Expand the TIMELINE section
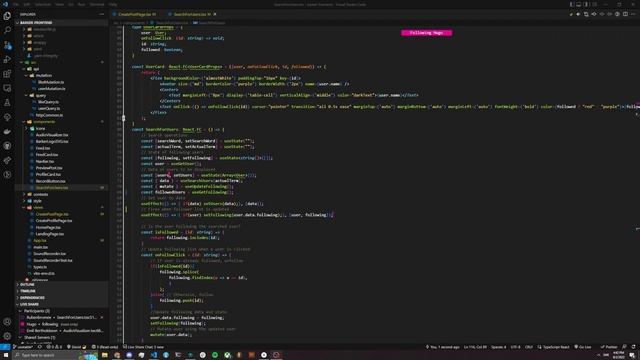Image resolution: width=640 pixels, height=360 pixels. (61, 291)
